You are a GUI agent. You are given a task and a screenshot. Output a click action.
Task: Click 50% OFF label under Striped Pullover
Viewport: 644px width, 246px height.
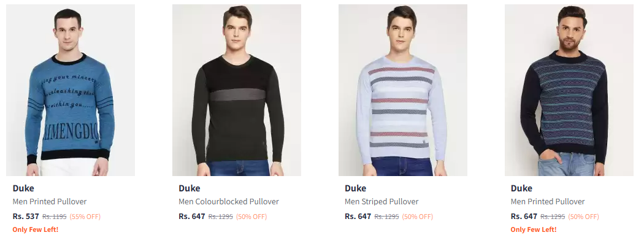[x=417, y=217]
